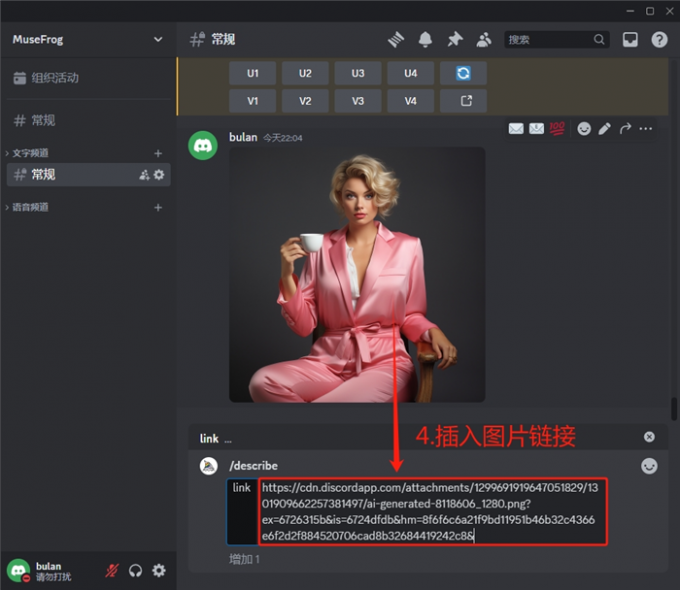Screen dimensions: 680x590
Task: Click the second envelope reaction icon
Action: pos(536,129)
